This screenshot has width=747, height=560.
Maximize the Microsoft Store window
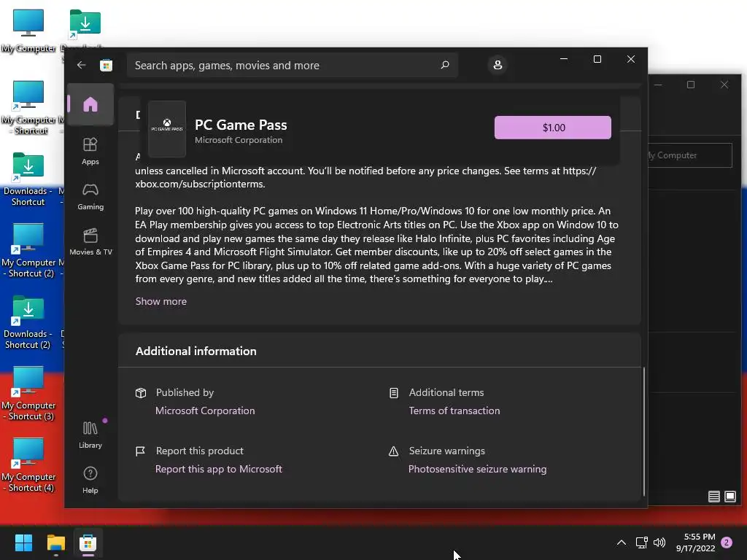597,59
